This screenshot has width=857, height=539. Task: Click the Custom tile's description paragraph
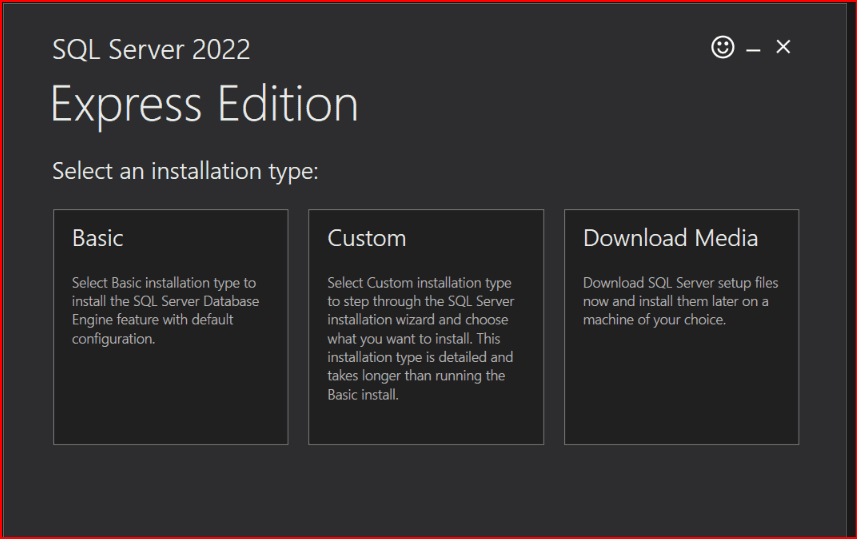pos(420,339)
